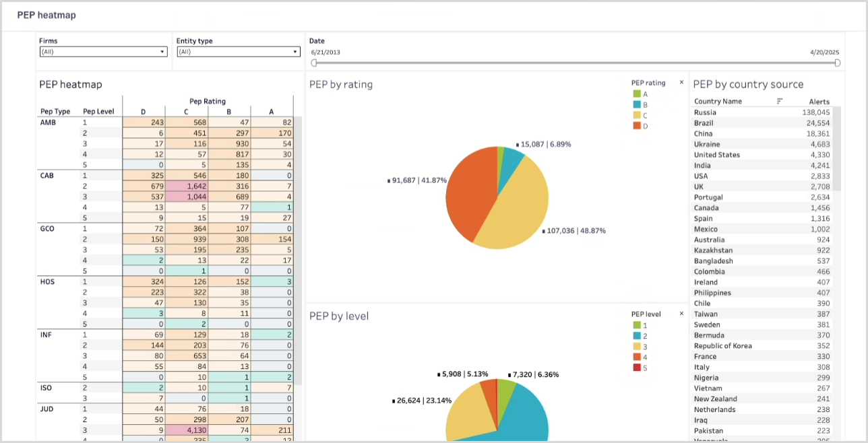Select orange D swatch in rating legend
Image resolution: width=868 pixels, height=443 pixels.
click(x=637, y=126)
